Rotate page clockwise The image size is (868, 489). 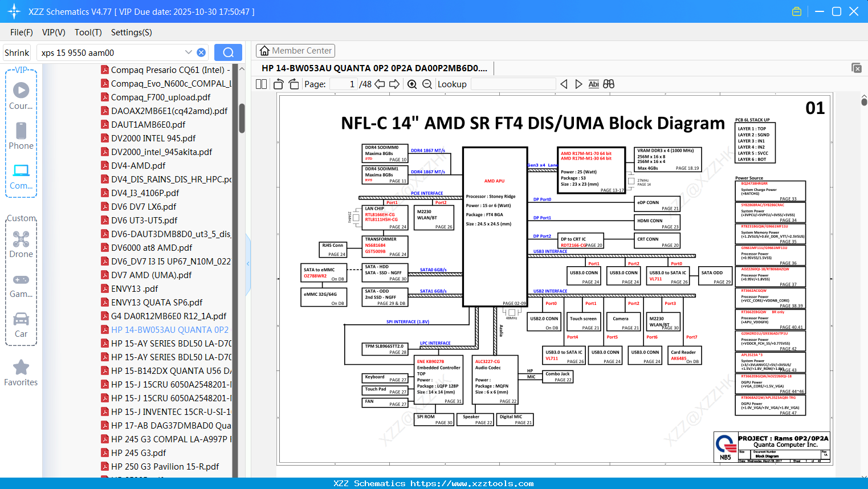click(294, 84)
